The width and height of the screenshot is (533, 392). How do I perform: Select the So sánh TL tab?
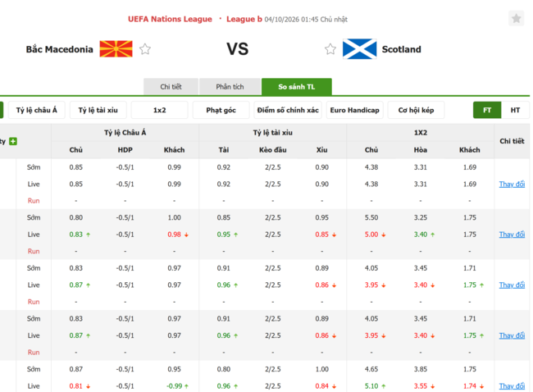tap(296, 87)
